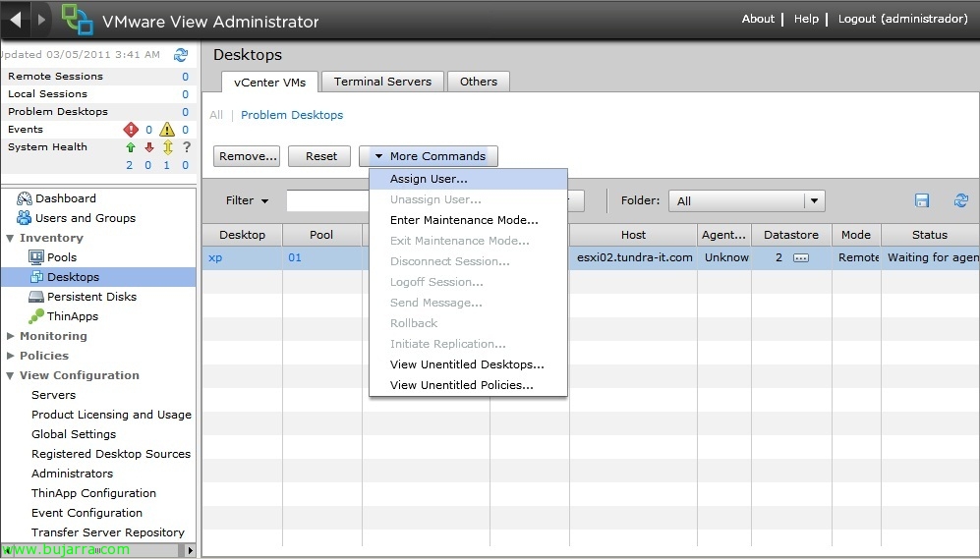
Task: Sort by the Desktop column header
Action: [243, 235]
